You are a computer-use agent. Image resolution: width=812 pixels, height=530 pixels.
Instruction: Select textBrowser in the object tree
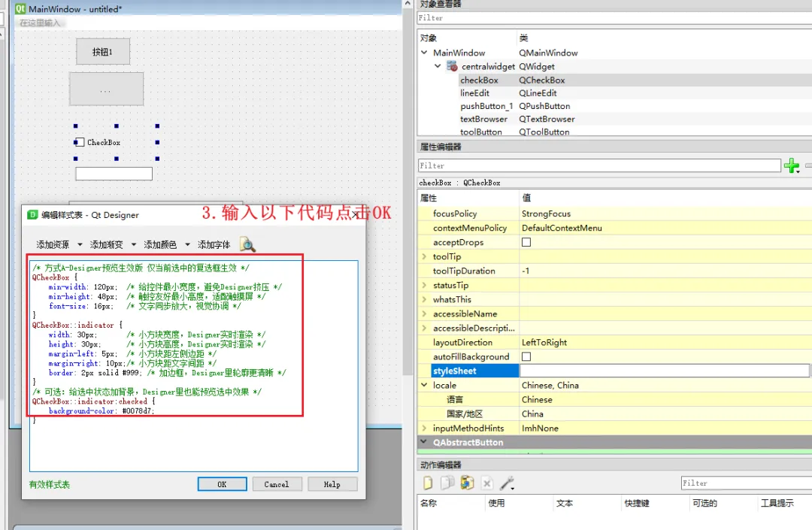(483, 119)
